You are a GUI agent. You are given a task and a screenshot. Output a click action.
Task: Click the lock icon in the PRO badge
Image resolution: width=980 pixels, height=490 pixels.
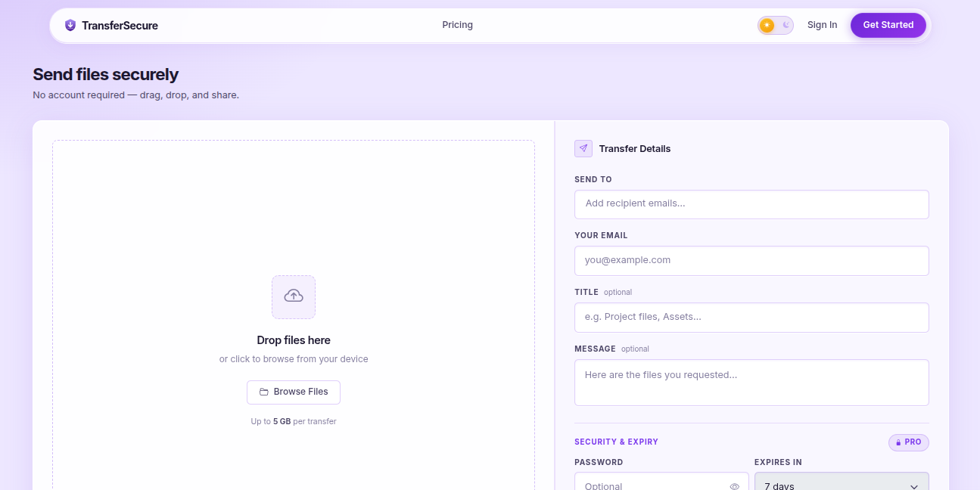pyautogui.click(x=900, y=442)
